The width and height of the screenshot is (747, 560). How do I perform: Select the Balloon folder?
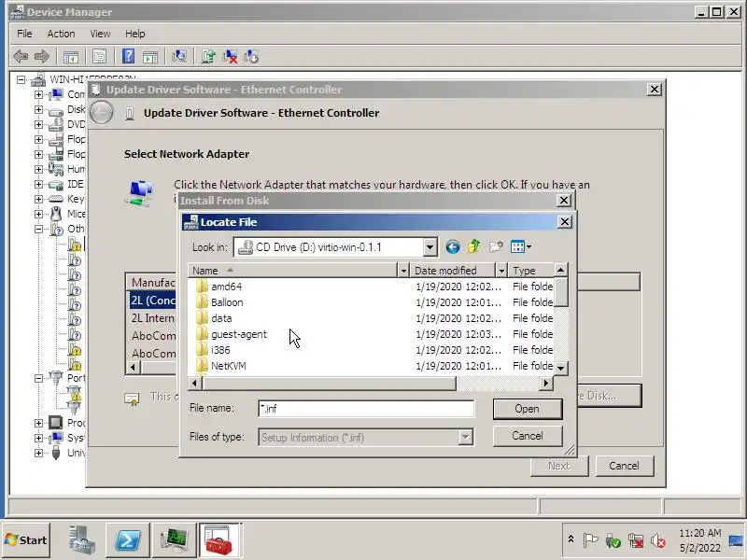tap(227, 302)
